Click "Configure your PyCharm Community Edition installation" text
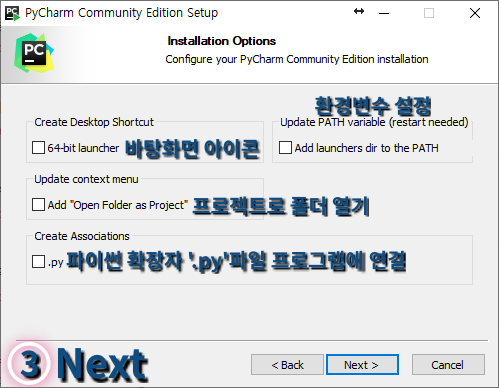499x388 pixels. pos(297,59)
